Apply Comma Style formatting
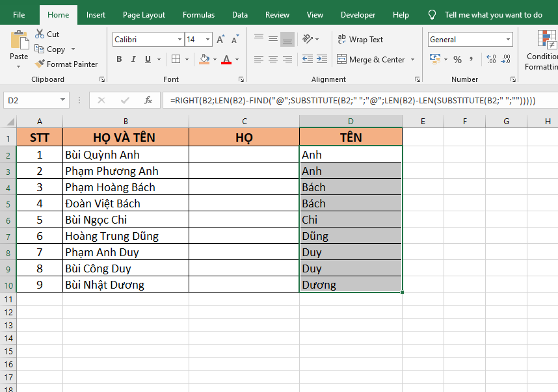558x392 pixels. click(471, 59)
